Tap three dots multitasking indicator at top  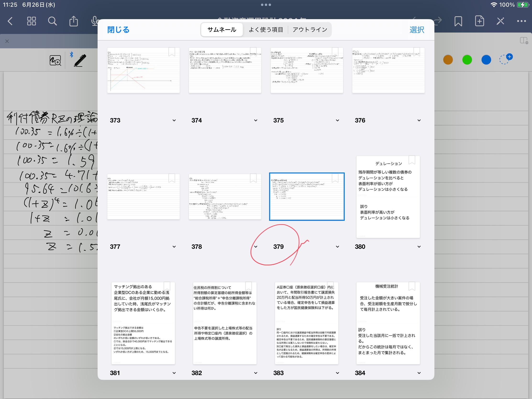coord(266,5)
